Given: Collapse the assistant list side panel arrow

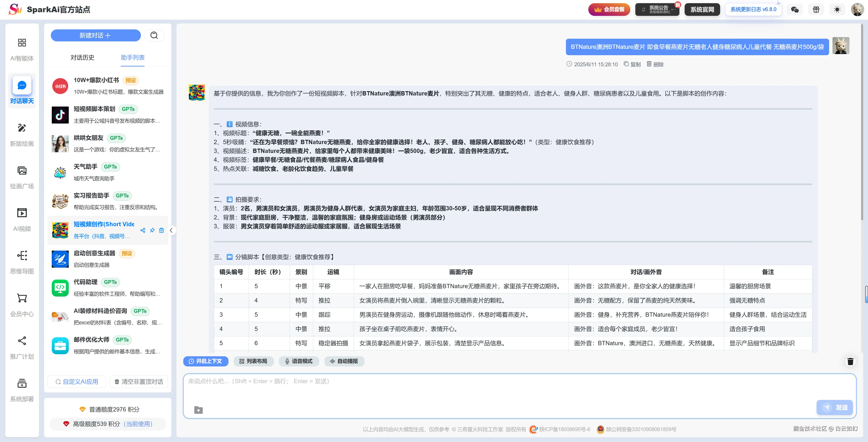Looking at the screenshot, I should point(171,230).
